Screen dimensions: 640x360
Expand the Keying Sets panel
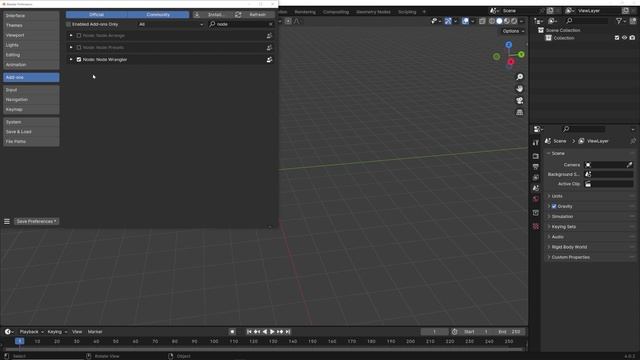(x=563, y=227)
